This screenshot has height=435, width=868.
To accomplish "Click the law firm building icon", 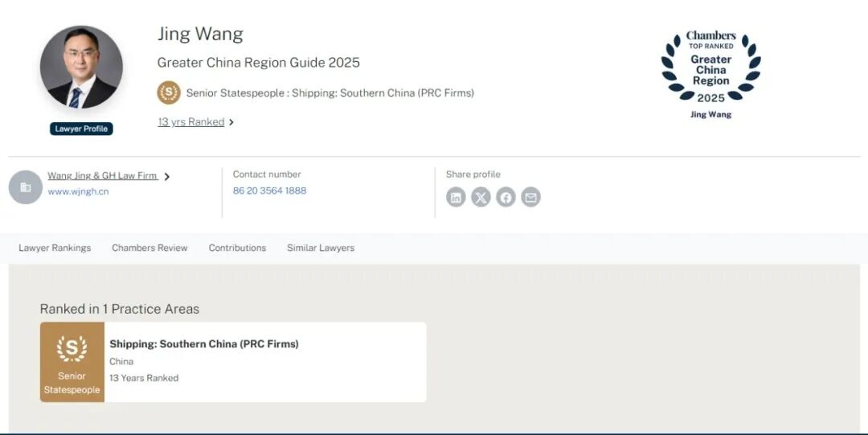I will click(x=26, y=187).
